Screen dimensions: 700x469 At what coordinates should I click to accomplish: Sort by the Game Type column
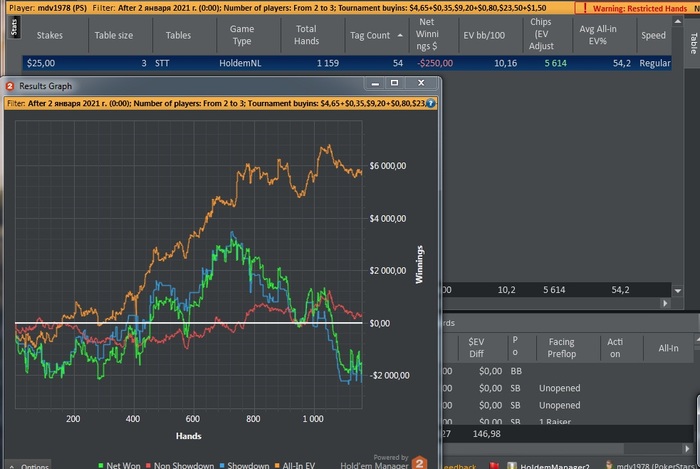point(242,35)
